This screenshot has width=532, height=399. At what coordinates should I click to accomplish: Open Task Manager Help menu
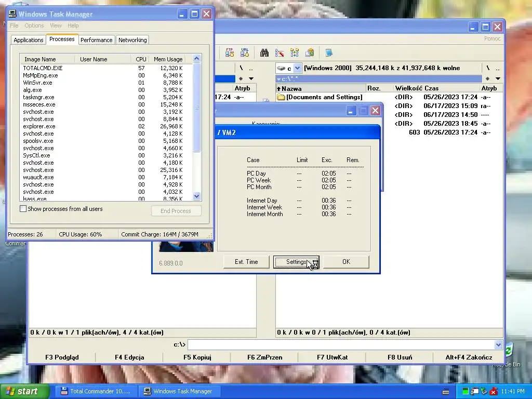click(73, 25)
